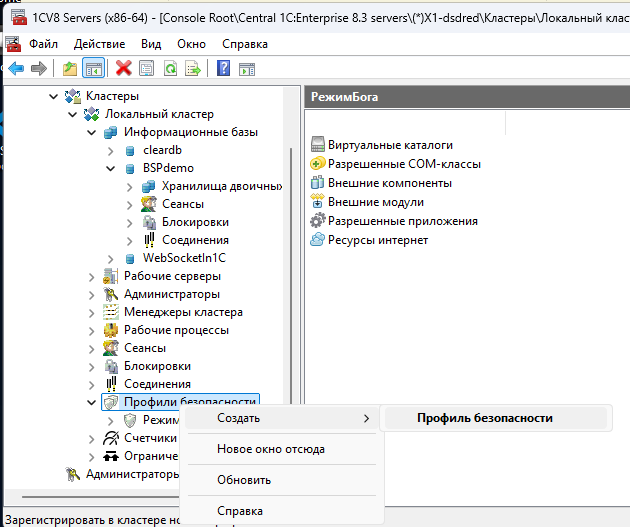Open the Создать context submenu
Viewport: 630px width, 527px height.
[x=282, y=418]
